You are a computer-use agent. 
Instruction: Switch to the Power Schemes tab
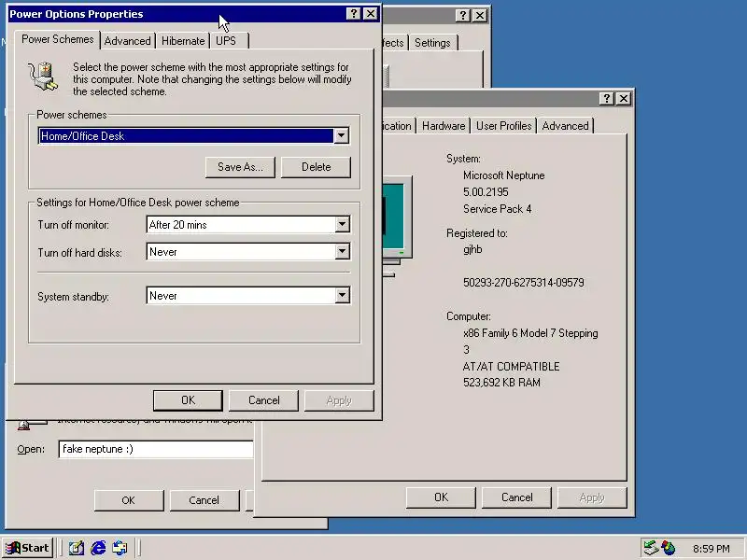click(x=57, y=39)
